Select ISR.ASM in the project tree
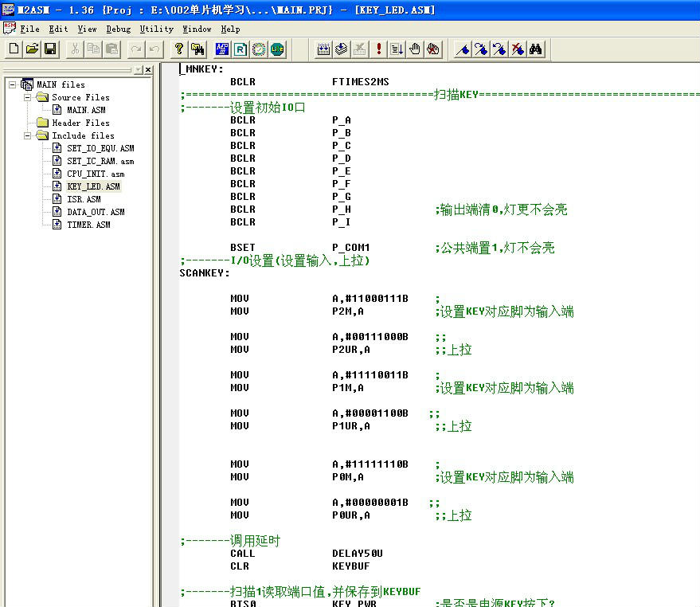The height and width of the screenshot is (607, 700). click(x=84, y=199)
